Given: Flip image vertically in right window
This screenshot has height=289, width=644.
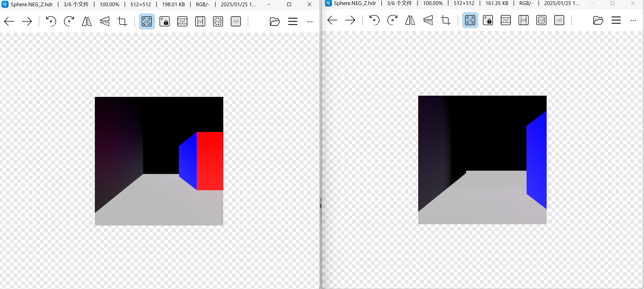Looking at the screenshot, I should tap(428, 20).
